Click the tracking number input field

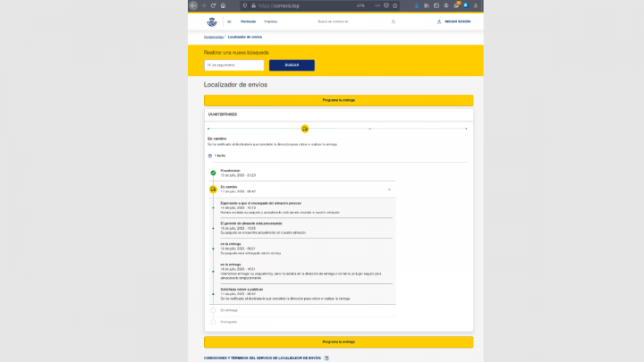click(x=233, y=65)
